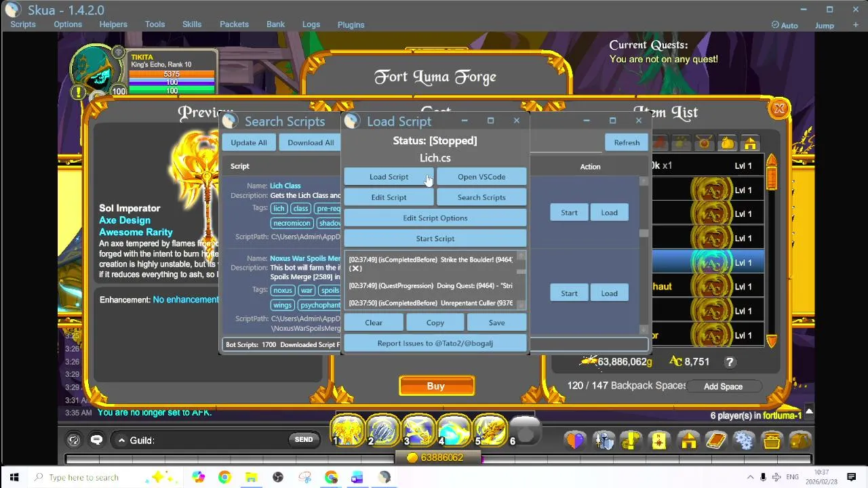Open the character page icon in the game menu bar
Image resolution: width=868 pixels, height=488 pixels.
[604, 441]
